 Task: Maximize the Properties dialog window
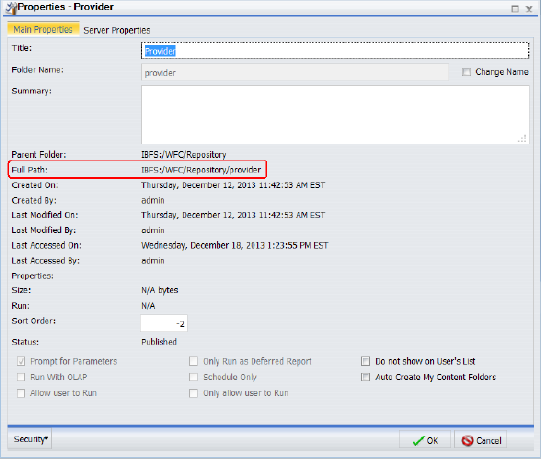(x=515, y=9)
